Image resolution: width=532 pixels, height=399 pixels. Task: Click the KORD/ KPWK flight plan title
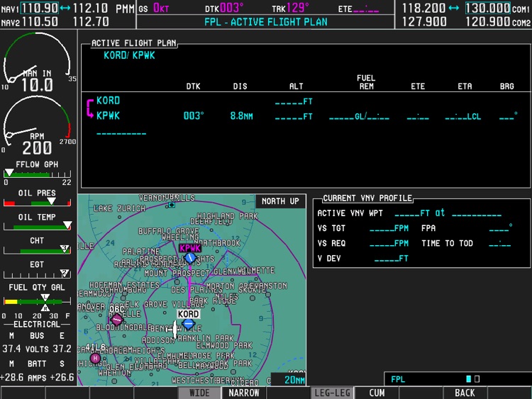129,55
